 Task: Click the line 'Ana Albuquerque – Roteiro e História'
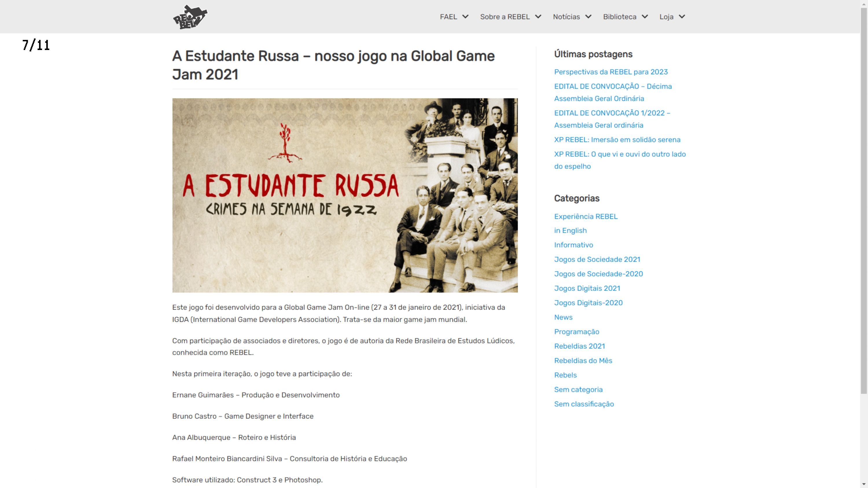pyautogui.click(x=234, y=437)
